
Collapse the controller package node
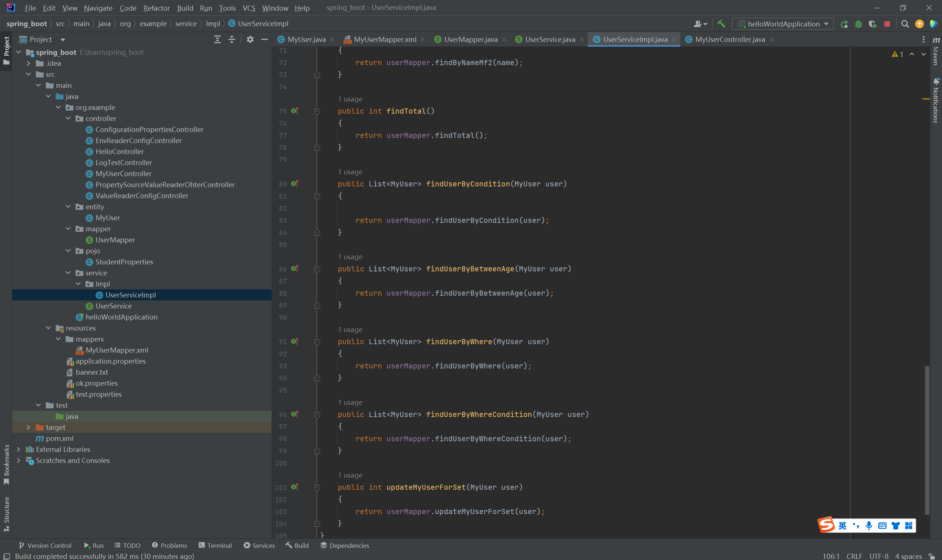68,118
